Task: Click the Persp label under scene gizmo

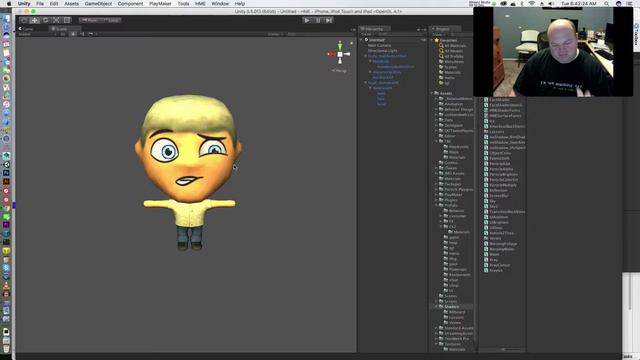Action: pyautogui.click(x=340, y=71)
